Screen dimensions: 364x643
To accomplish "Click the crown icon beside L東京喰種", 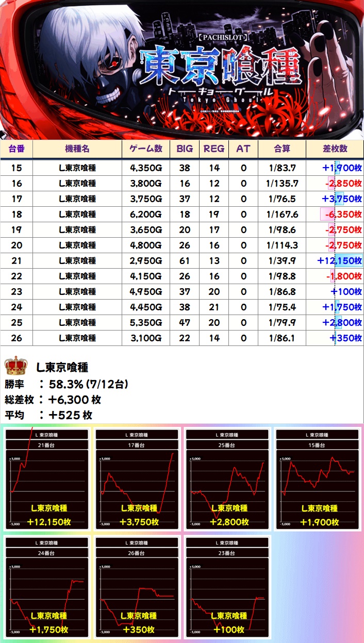I will [15, 367].
